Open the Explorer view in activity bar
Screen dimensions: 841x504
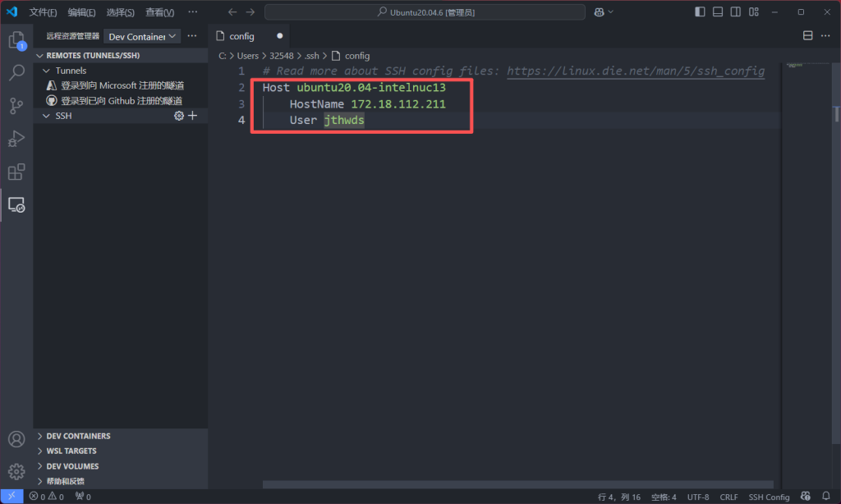pos(16,39)
